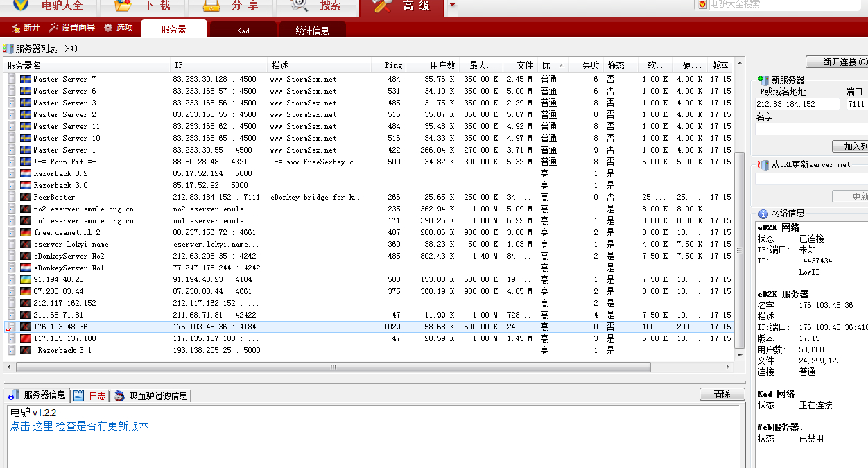The height and width of the screenshot is (468, 868).
Task: Select server row eserver.lokyi.name
Action: click(369, 244)
